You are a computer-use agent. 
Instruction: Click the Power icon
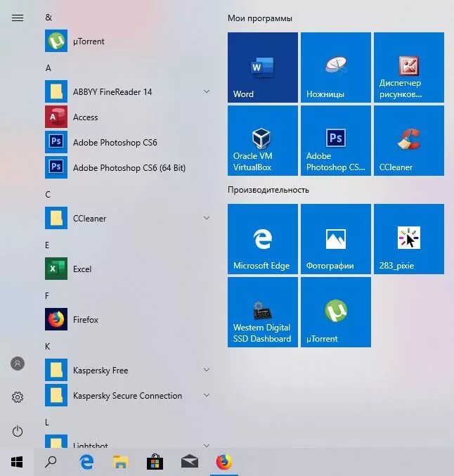[x=18, y=432]
